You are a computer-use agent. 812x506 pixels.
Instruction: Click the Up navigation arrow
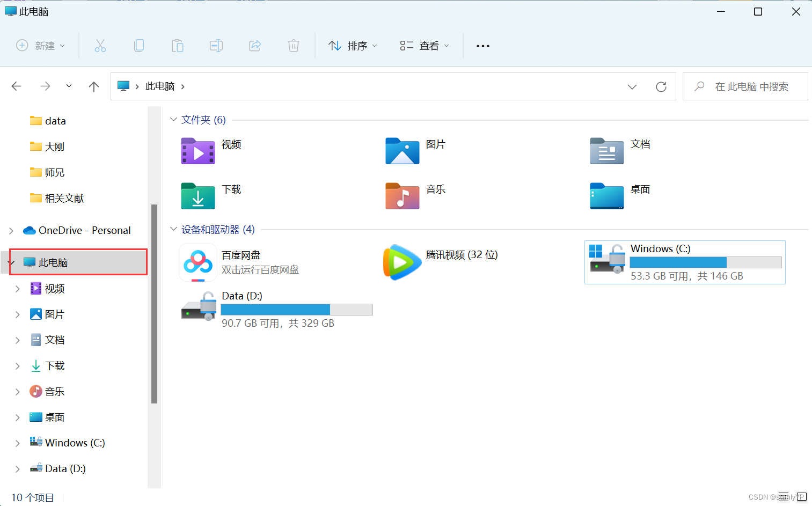coord(93,86)
